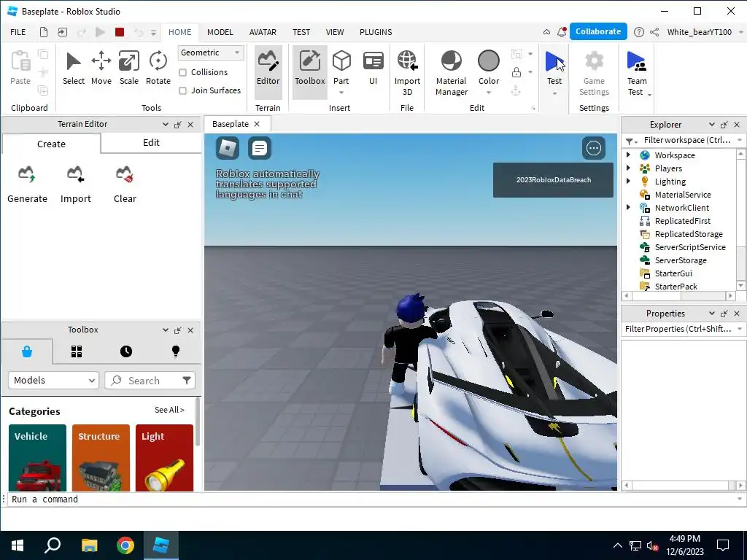Expand the Players tree node
The height and width of the screenshot is (560, 747).
[628, 168]
